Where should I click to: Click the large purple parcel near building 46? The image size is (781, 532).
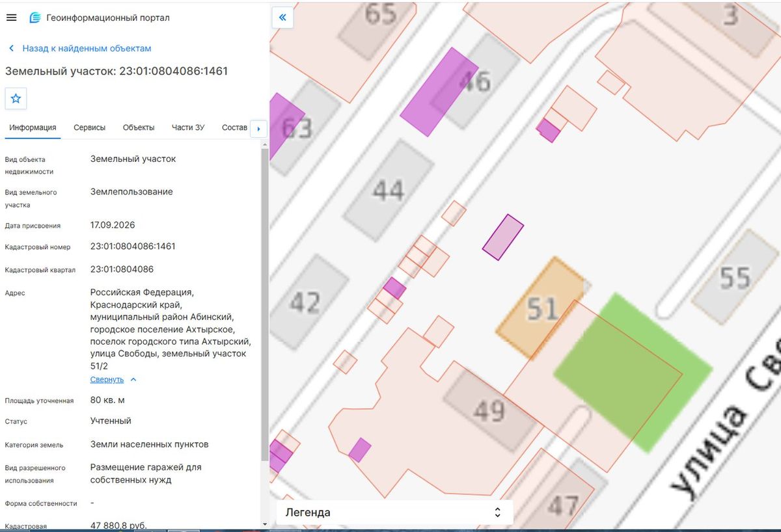coord(439,92)
